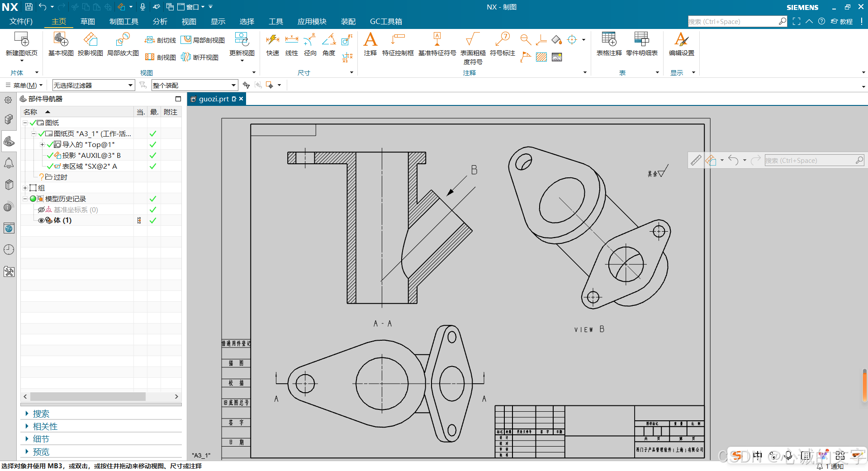Click the crosshatch area fill icon
868x471 pixels.
[541, 57]
